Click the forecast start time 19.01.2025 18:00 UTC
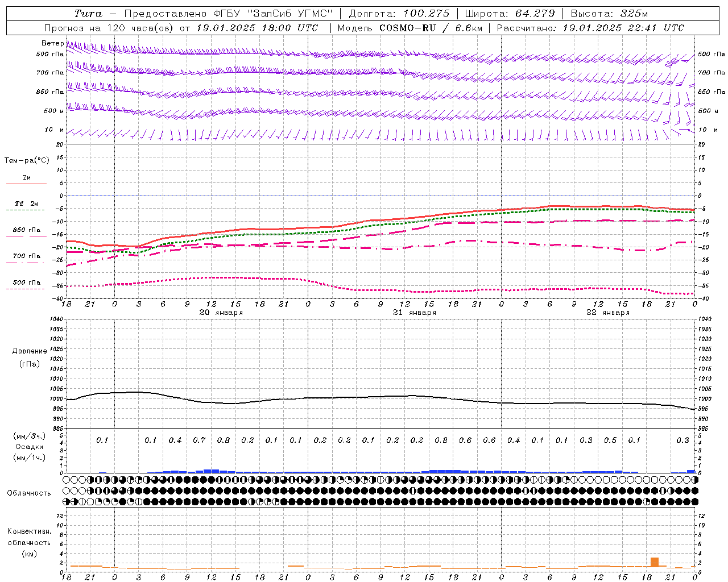Screen dimensions: 728x582 click(257, 28)
